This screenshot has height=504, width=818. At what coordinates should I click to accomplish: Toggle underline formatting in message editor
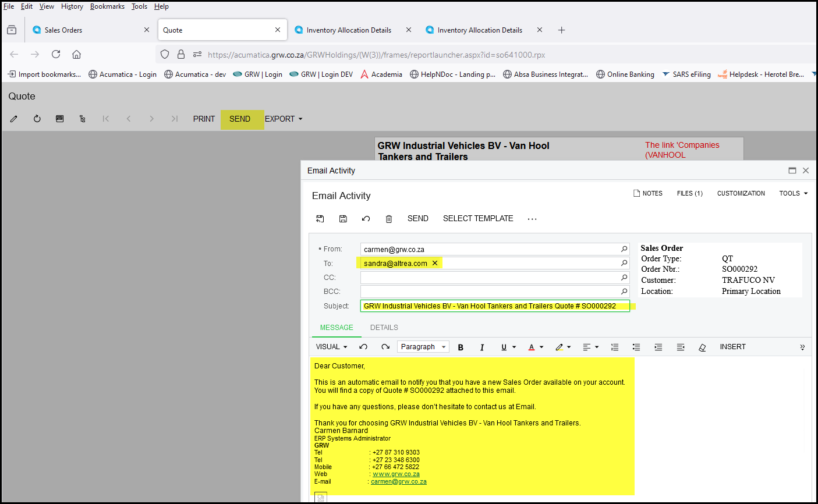pos(504,347)
